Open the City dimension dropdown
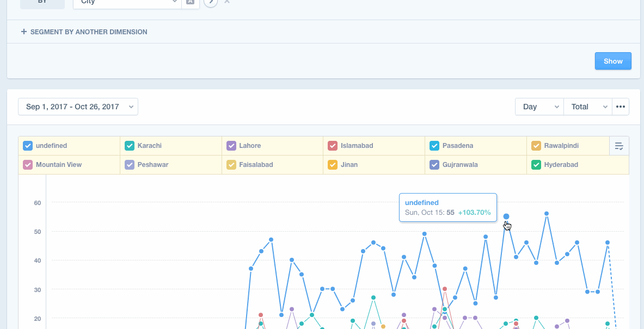The image size is (644, 329). (x=127, y=2)
